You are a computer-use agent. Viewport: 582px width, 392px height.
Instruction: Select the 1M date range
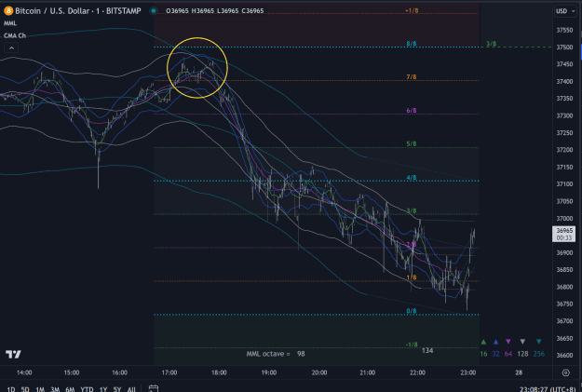[40, 389]
